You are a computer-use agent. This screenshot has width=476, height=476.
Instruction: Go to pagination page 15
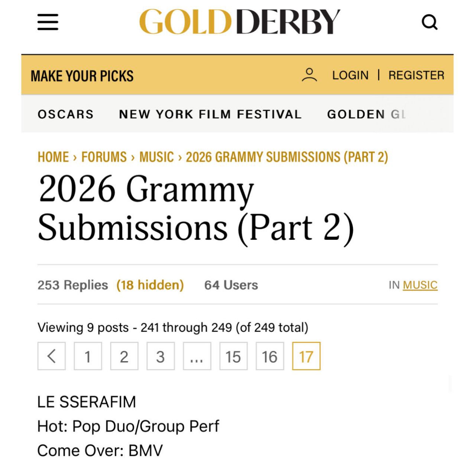click(x=233, y=356)
